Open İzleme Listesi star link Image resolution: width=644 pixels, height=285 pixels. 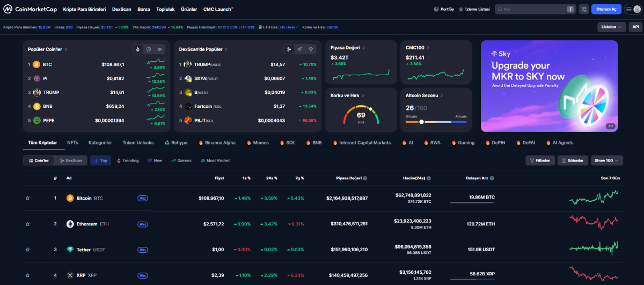click(x=474, y=9)
